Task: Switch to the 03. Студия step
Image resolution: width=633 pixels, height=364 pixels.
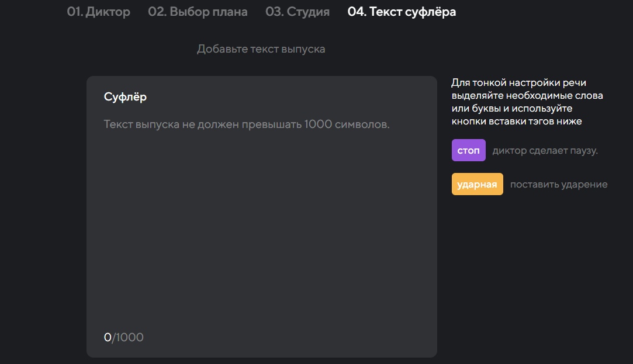Action: (297, 12)
